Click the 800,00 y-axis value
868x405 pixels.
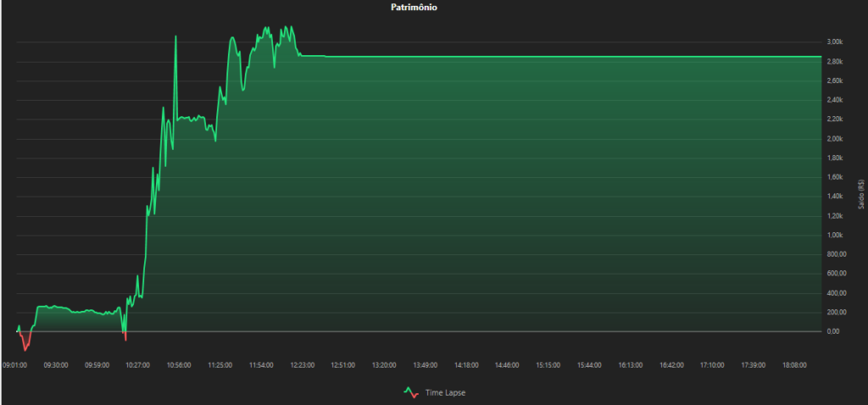(835, 254)
